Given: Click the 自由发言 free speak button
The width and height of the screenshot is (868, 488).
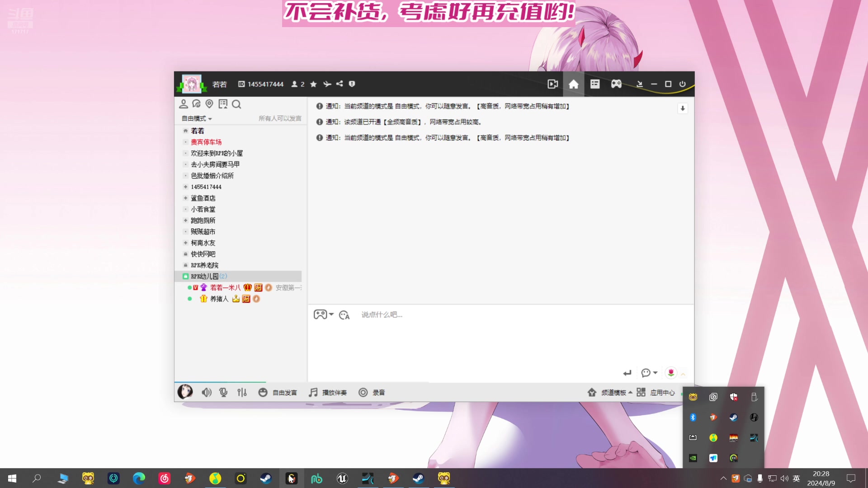Looking at the screenshot, I should click(278, 393).
